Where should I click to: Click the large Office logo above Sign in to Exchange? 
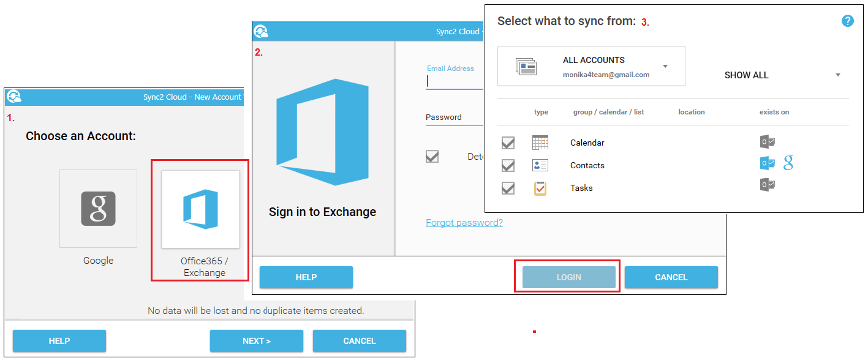tap(323, 132)
